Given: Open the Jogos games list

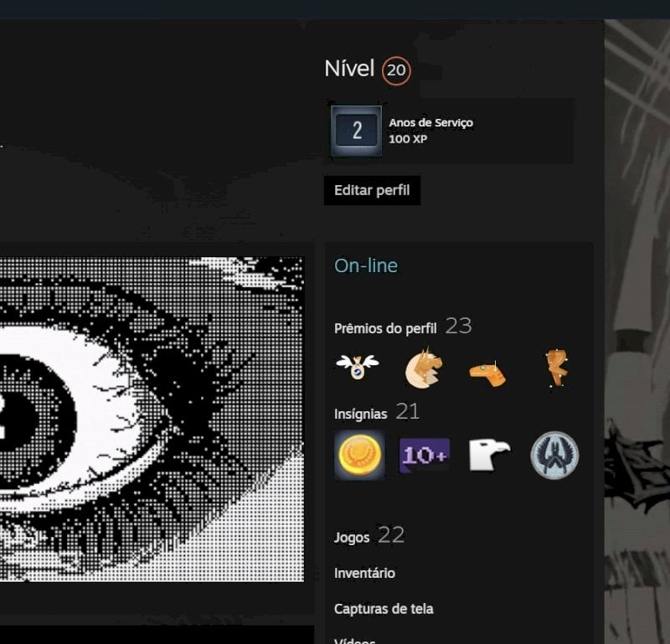Looking at the screenshot, I should point(352,537).
